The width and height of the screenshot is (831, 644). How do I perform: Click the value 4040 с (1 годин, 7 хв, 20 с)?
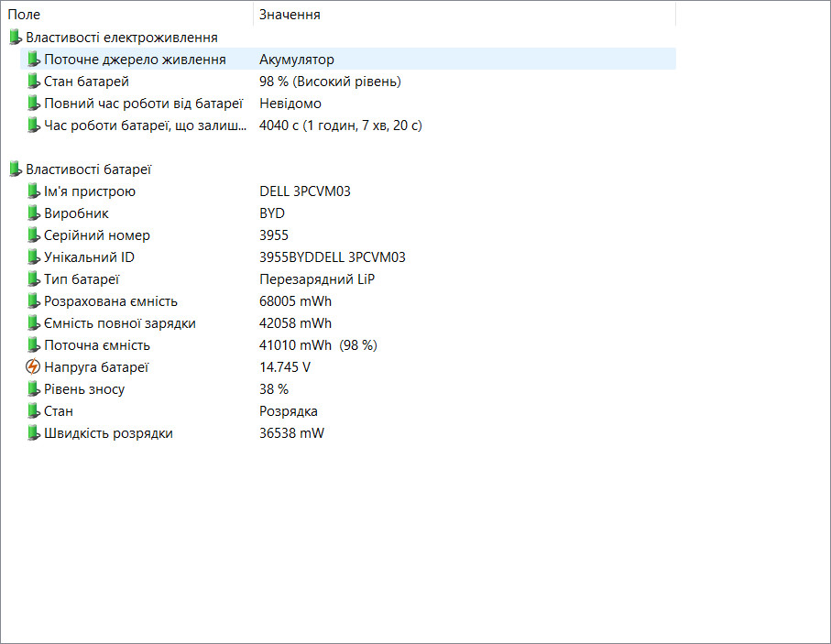click(340, 126)
